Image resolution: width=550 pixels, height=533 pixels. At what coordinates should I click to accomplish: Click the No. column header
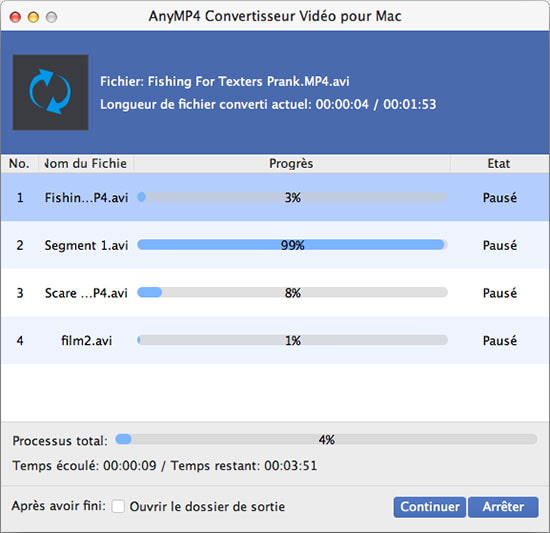(19, 163)
